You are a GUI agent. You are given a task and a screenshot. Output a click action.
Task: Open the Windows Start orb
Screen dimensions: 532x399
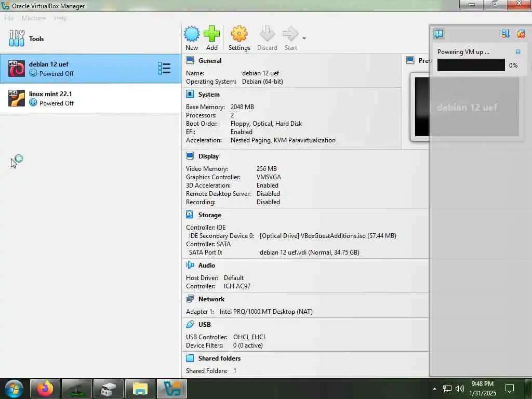[14, 389]
